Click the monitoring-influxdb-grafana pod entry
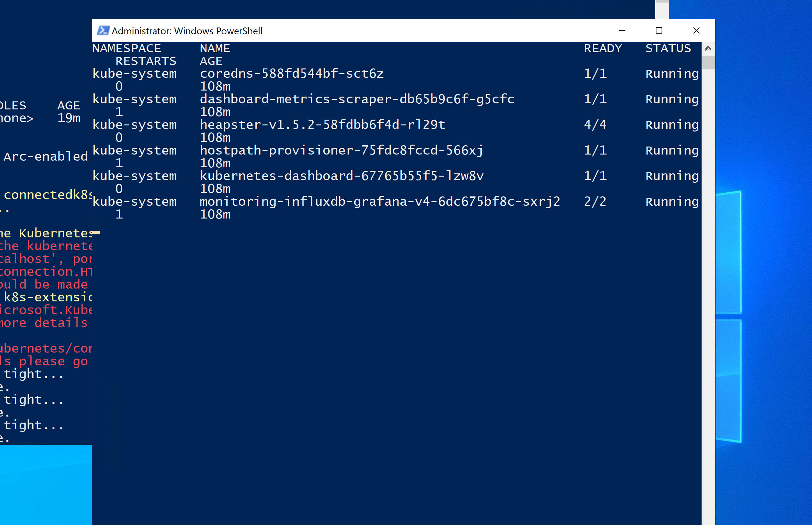The image size is (812, 525). 379,201
